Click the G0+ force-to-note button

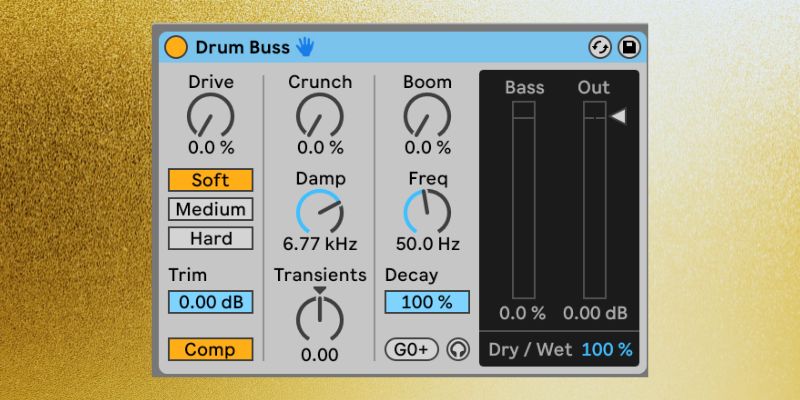412,349
